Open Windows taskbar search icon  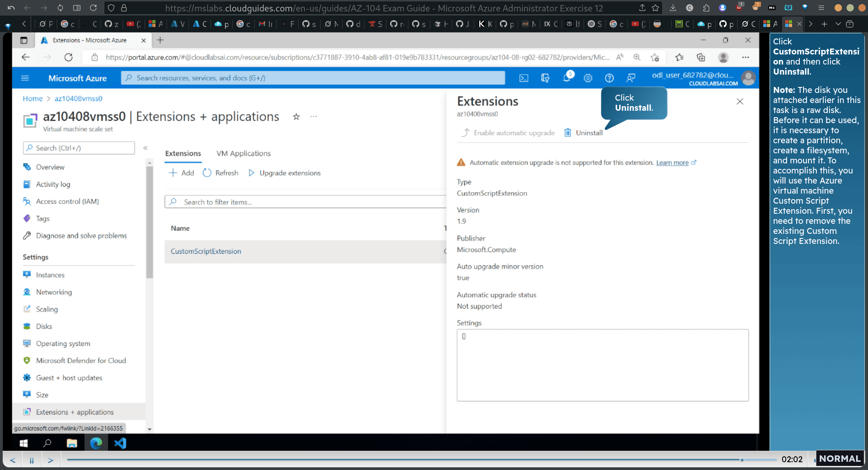47,443
